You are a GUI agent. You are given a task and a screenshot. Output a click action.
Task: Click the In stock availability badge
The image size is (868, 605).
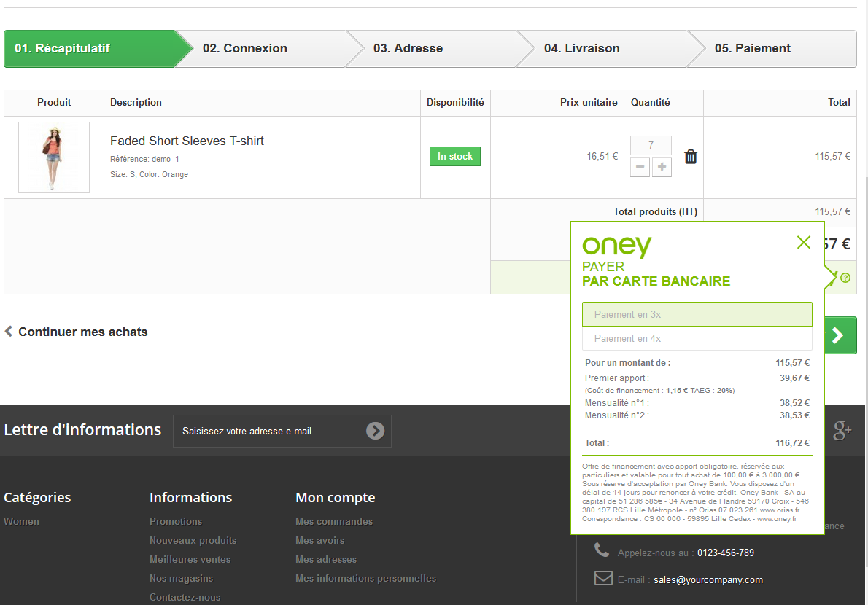tap(455, 157)
